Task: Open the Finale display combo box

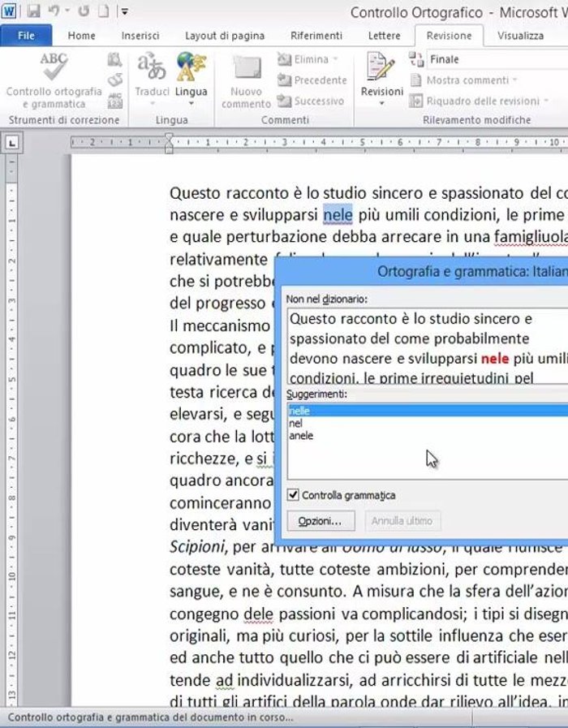Action: click(497, 59)
